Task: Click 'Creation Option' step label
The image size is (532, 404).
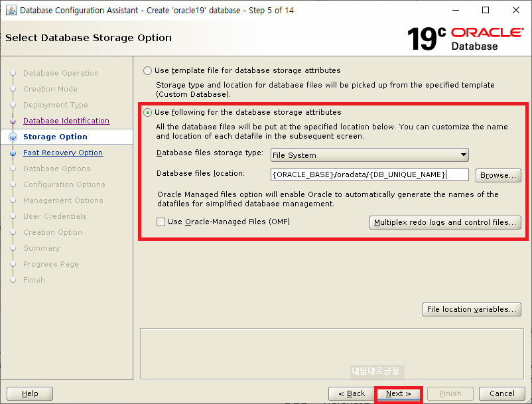Action: tap(52, 232)
